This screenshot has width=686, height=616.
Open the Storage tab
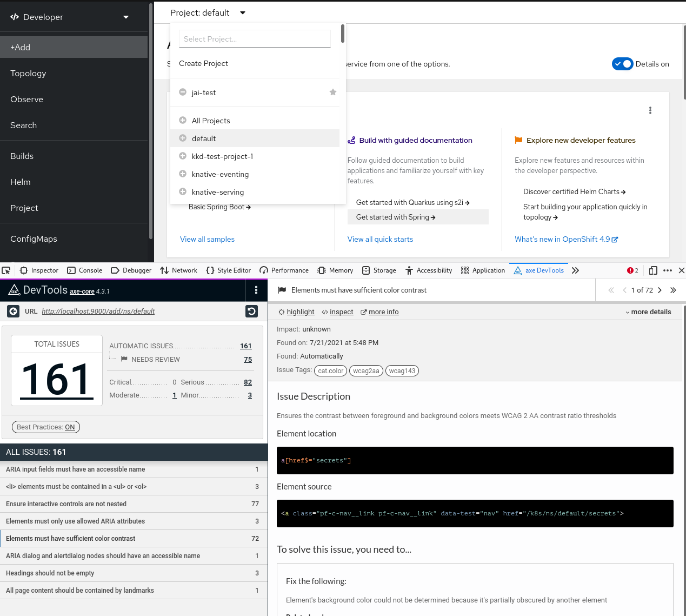pos(379,270)
